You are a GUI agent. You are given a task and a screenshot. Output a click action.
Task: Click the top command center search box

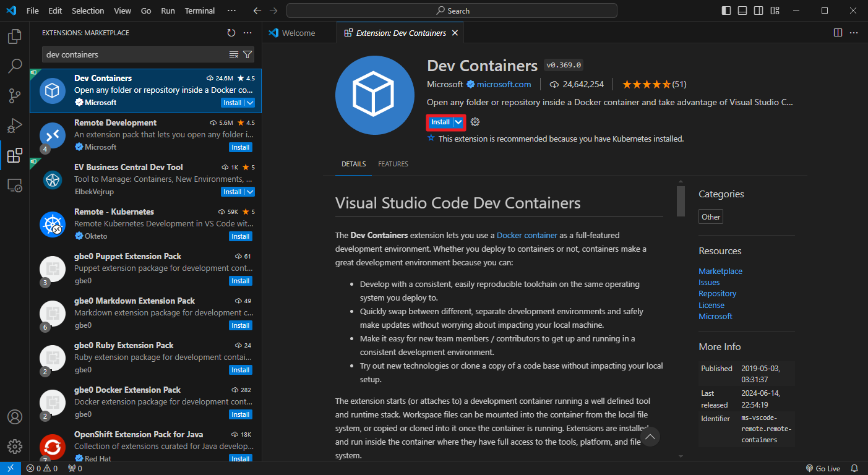coord(452,11)
